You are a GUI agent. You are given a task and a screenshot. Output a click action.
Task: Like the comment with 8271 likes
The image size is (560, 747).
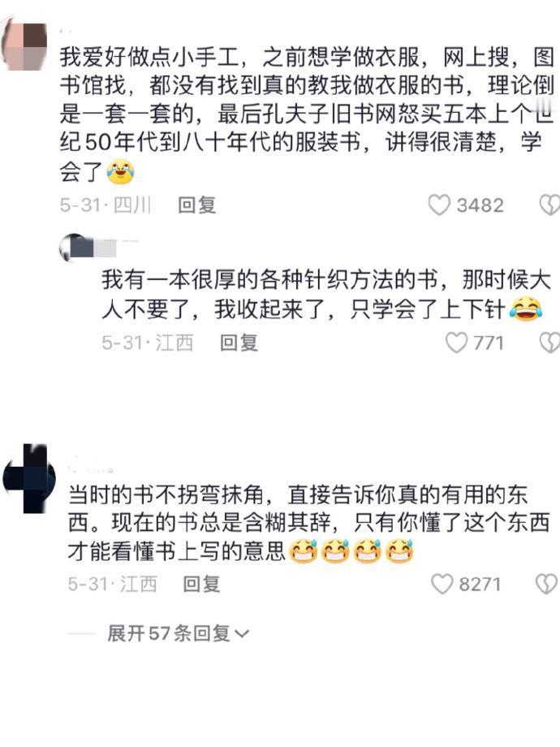tap(442, 584)
